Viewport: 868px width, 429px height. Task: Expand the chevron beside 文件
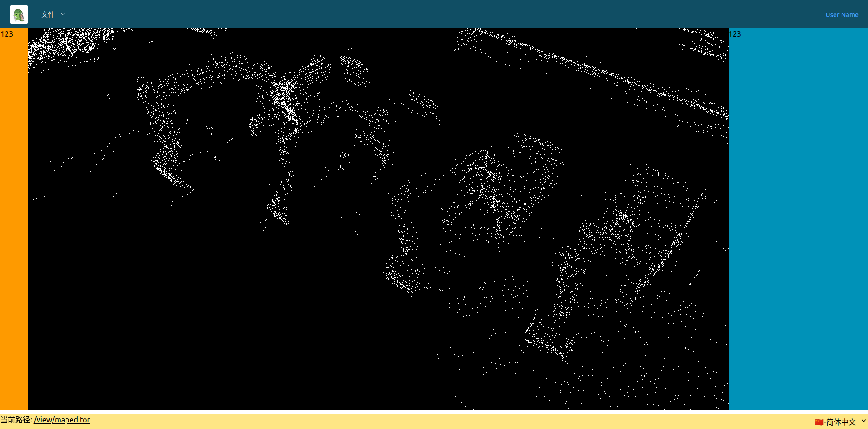pyautogui.click(x=63, y=14)
